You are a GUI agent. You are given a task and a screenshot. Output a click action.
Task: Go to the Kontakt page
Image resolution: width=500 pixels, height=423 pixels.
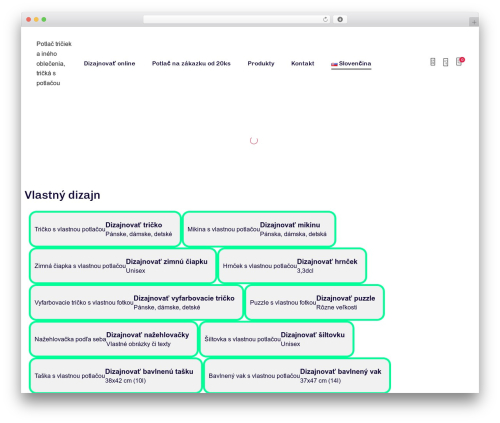(302, 63)
